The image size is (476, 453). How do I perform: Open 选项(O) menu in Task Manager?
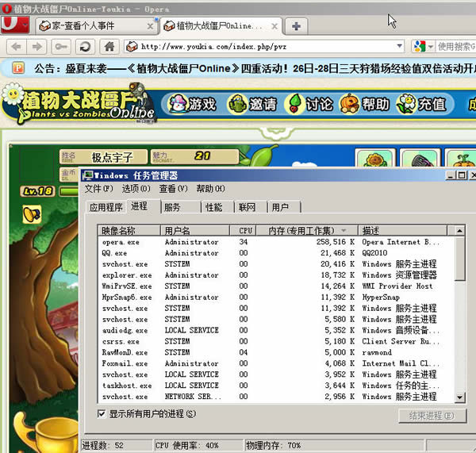(x=136, y=189)
